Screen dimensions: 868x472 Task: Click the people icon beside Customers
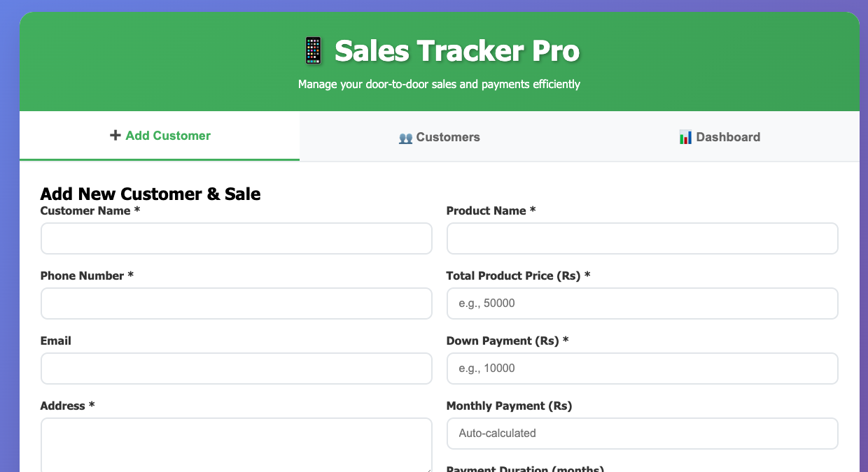point(405,138)
